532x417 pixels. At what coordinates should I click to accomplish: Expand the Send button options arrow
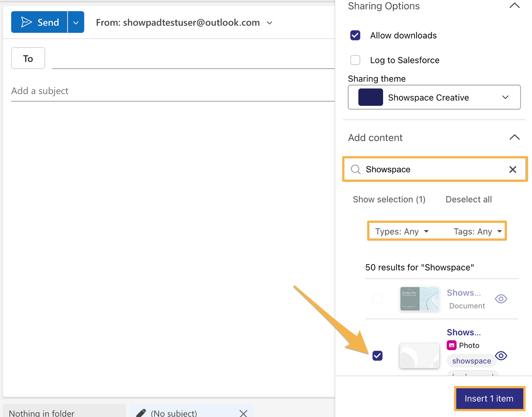tap(75, 22)
